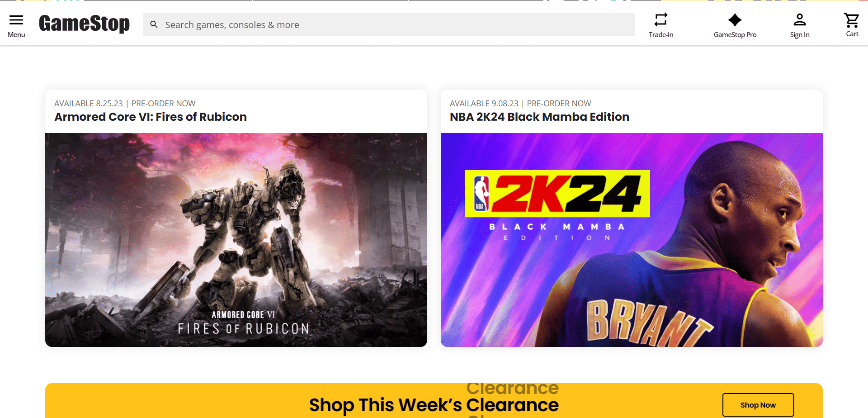Click the Shop This Week's Clearance banner

pyautogui.click(x=434, y=401)
